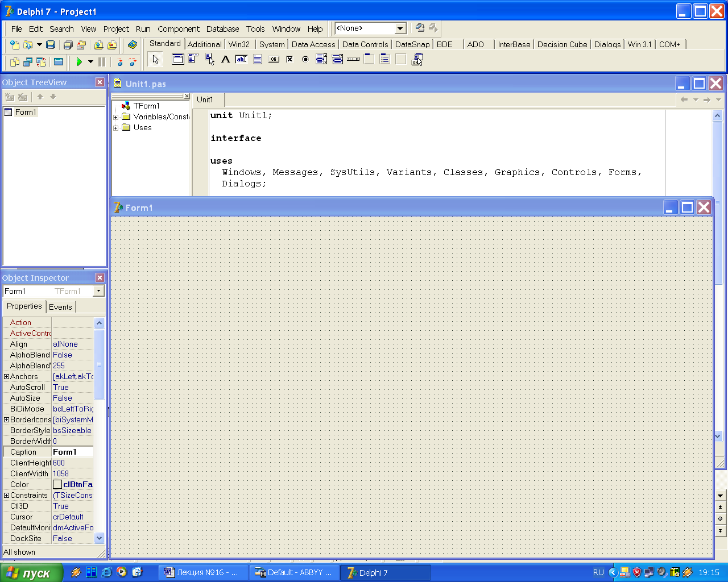Viewport: 728px width, 582px height.
Task: Select the RadioGroup component icon
Action: (385, 59)
